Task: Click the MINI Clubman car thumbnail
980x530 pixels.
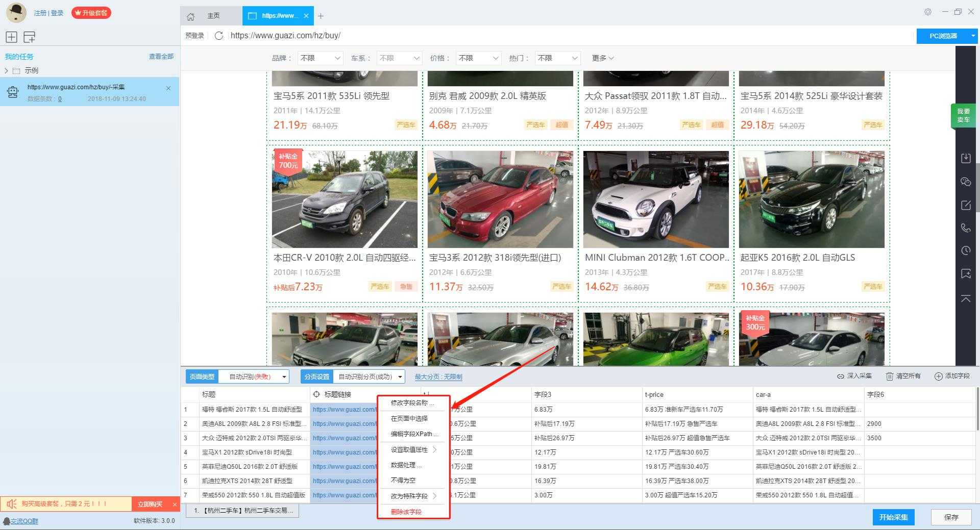Action: pyautogui.click(x=656, y=199)
